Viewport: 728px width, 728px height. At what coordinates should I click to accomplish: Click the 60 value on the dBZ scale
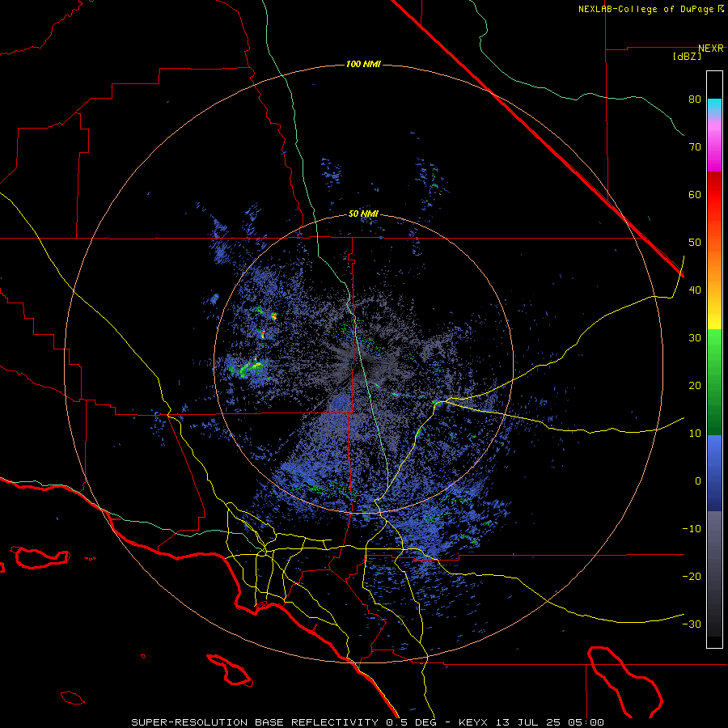pos(695,195)
